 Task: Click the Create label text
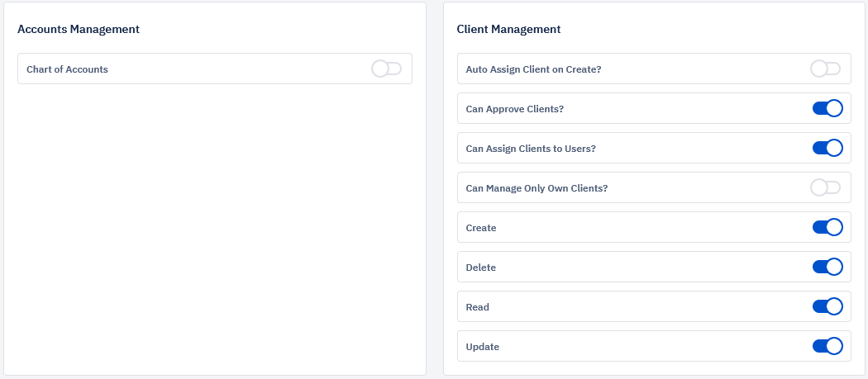coord(481,228)
